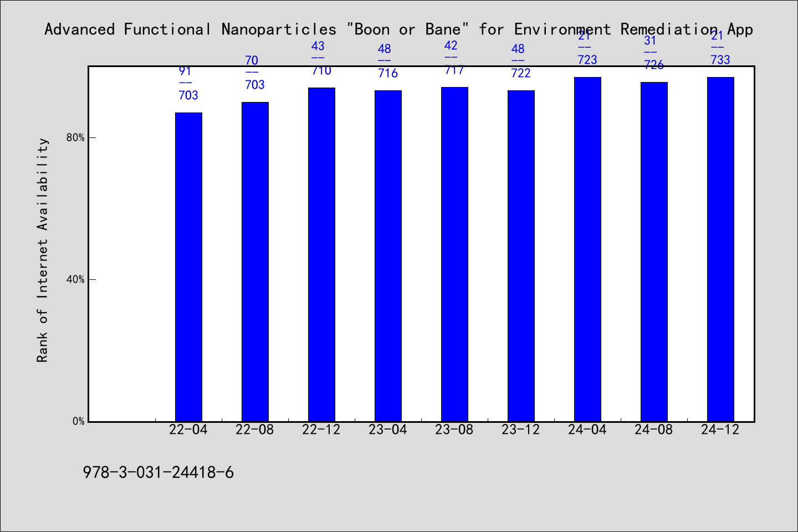
Task: Select the 22-04 bar in the chart
Action: pos(188,267)
